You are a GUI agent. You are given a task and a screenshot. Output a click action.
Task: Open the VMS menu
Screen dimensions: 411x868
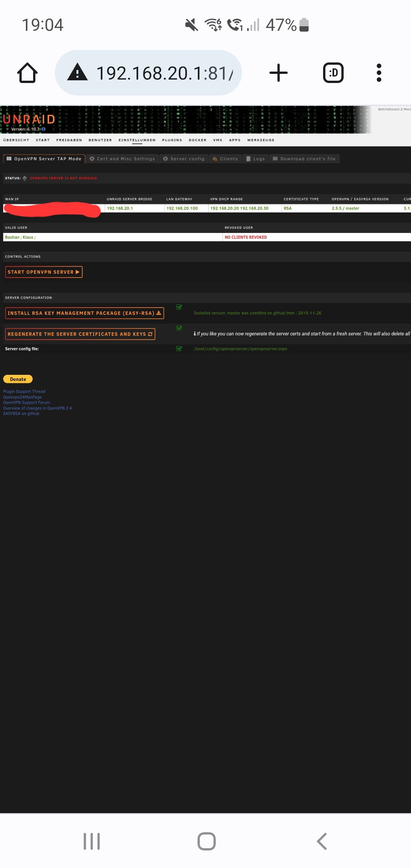click(218, 140)
